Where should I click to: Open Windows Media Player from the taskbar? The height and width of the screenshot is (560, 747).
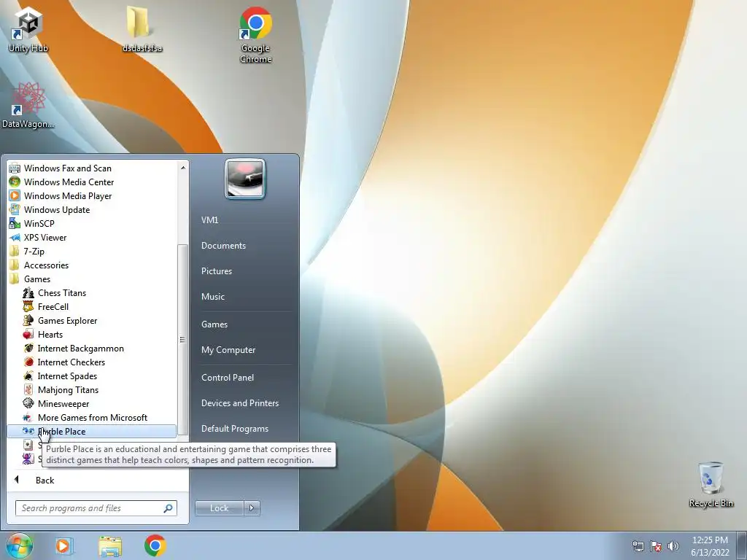click(x=63, y=545)
